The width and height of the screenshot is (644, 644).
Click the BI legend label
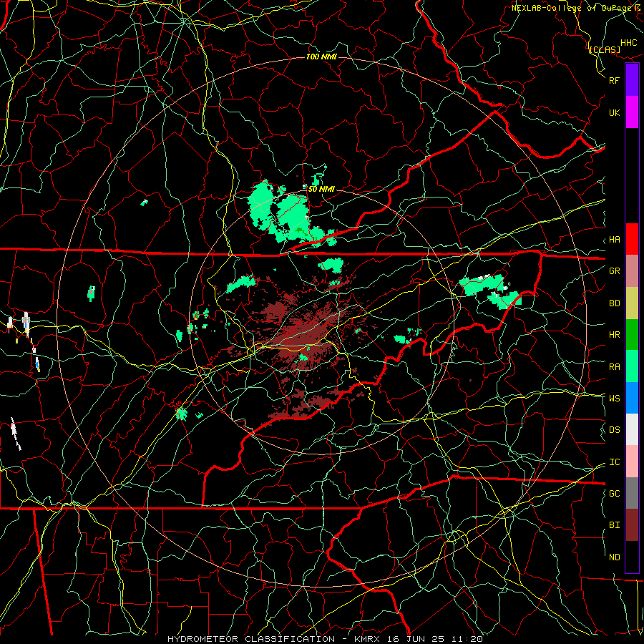coord(614,525)
